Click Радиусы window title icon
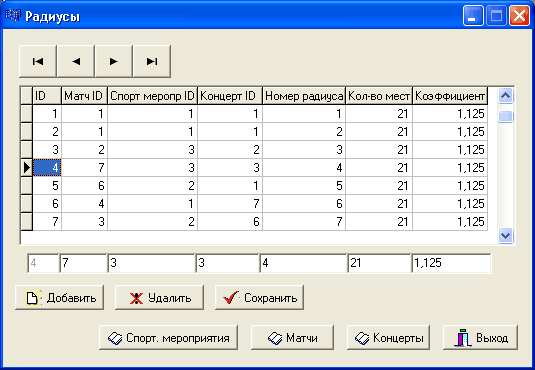Screen dimensions: 535x370 pos(13,15)
